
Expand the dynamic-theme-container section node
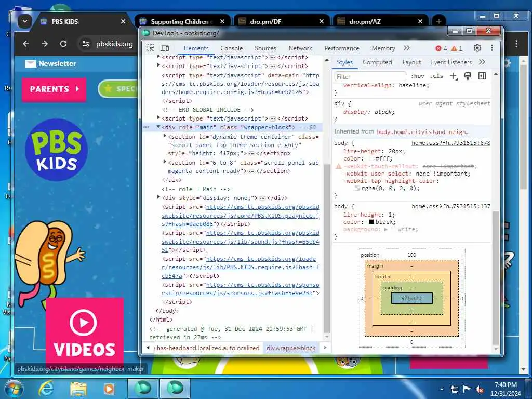pyautogui.click(x=165, y=136)
